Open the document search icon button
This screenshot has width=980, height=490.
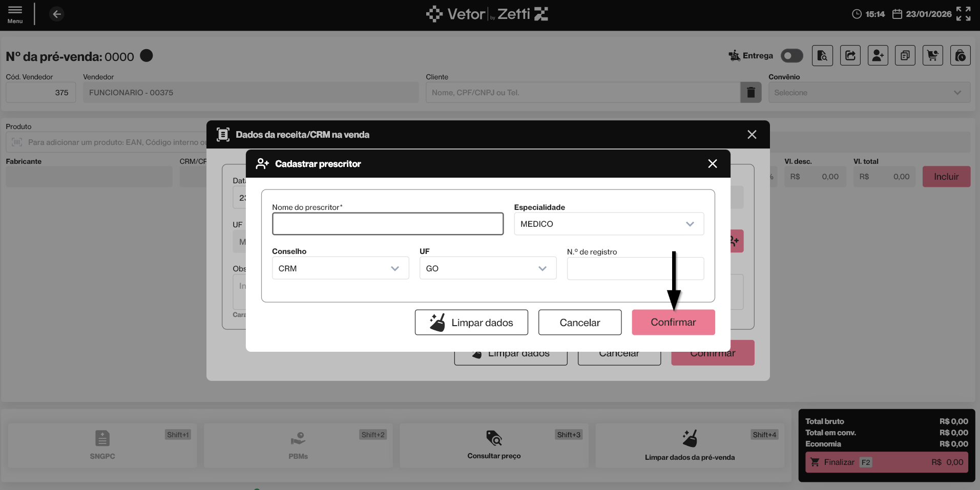point(822,55)
